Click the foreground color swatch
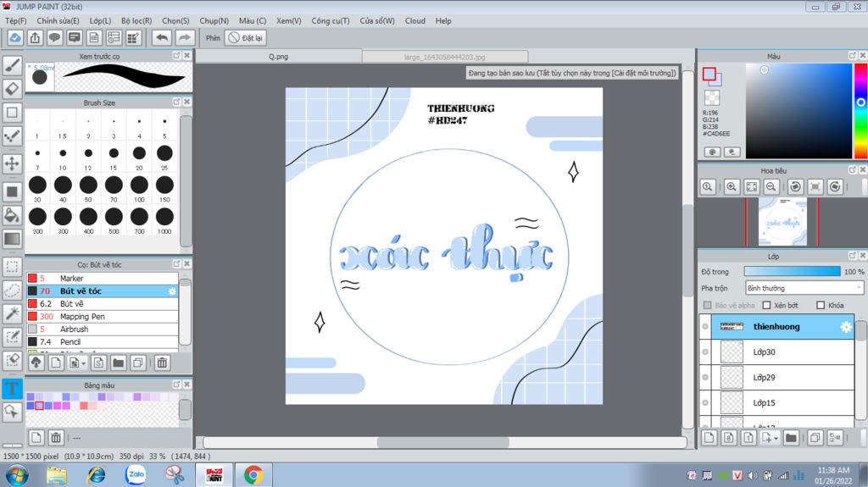This screenshot has height=487, width=868. [x=709, y=75]
